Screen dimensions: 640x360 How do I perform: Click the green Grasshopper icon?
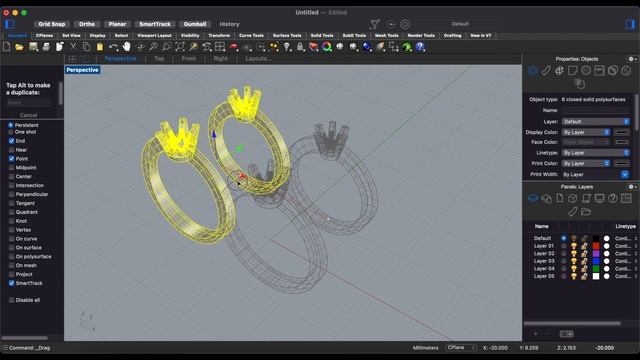point(407,47)
